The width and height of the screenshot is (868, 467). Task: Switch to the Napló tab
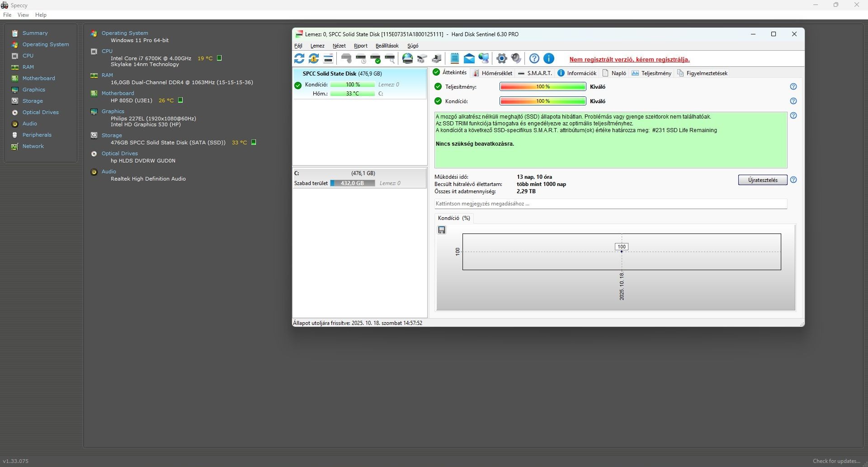(614, 73)
